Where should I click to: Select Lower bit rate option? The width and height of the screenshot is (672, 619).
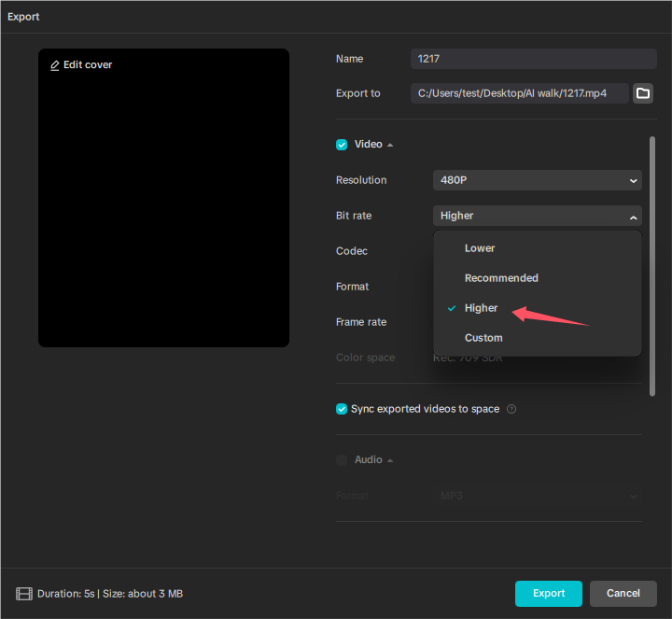pyautogui.click(x=538, y=248)
